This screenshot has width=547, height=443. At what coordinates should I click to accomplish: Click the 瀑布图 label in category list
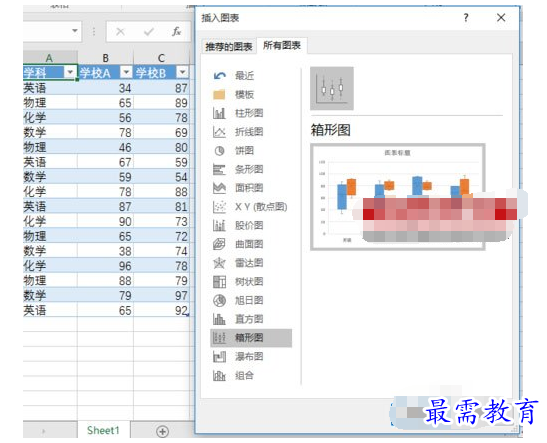click(x=249, y=356)
